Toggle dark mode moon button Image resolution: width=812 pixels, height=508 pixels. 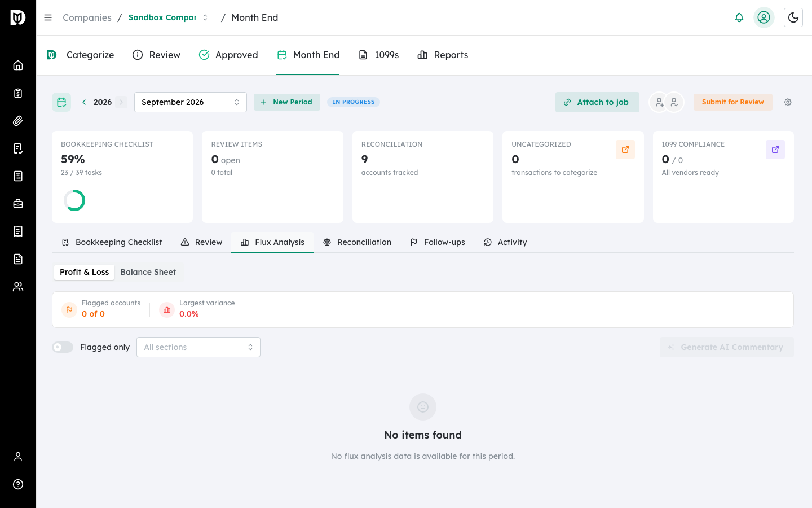[x=793, y=17]
